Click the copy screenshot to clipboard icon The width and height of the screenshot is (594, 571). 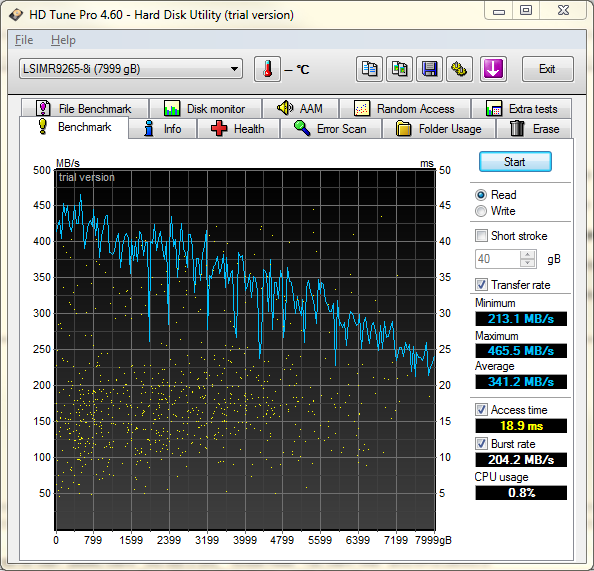click(399, 69)
